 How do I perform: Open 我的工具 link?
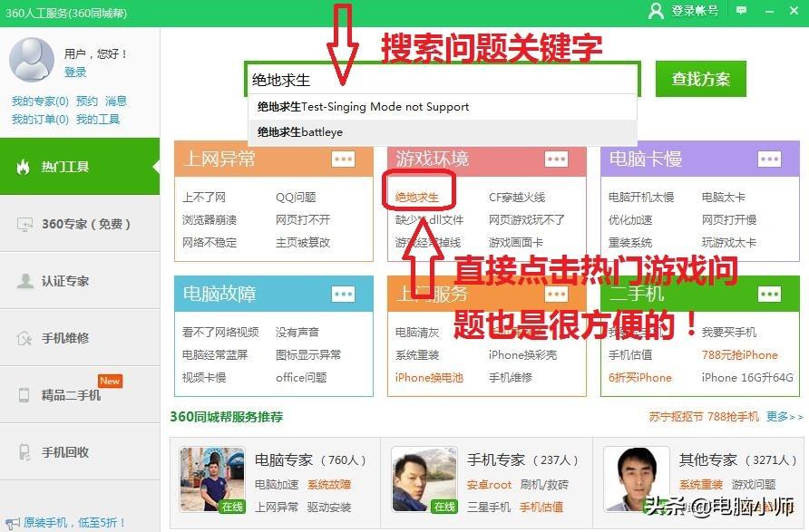(x=98, y=120)
